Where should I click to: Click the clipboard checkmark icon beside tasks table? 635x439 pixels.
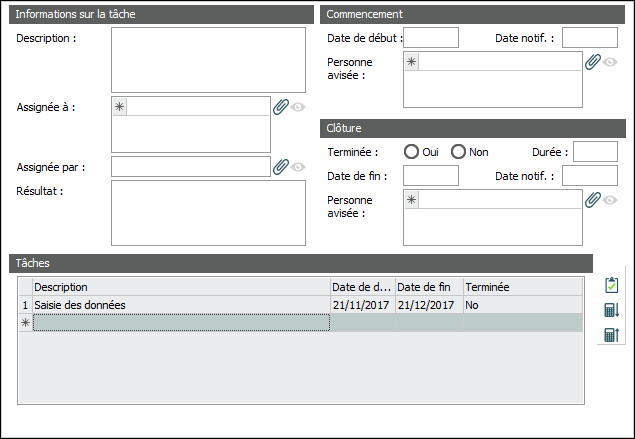[x=611, y=286]
